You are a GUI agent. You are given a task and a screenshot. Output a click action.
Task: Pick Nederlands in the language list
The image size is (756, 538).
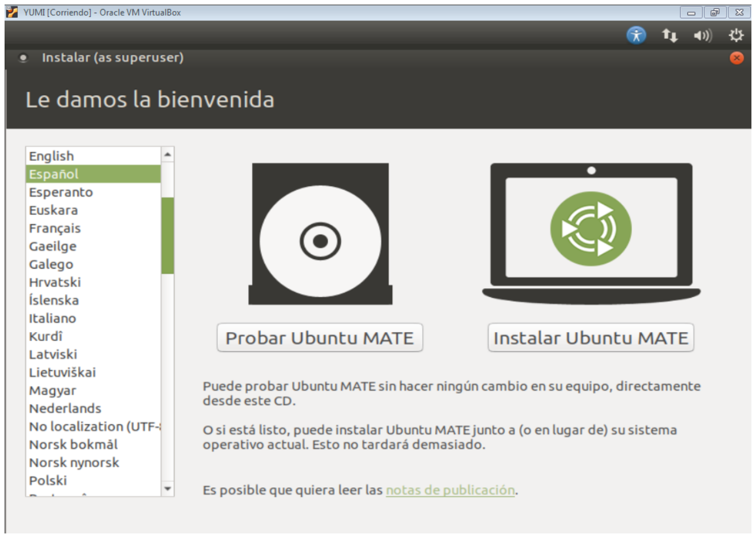(x=65, y=408)
